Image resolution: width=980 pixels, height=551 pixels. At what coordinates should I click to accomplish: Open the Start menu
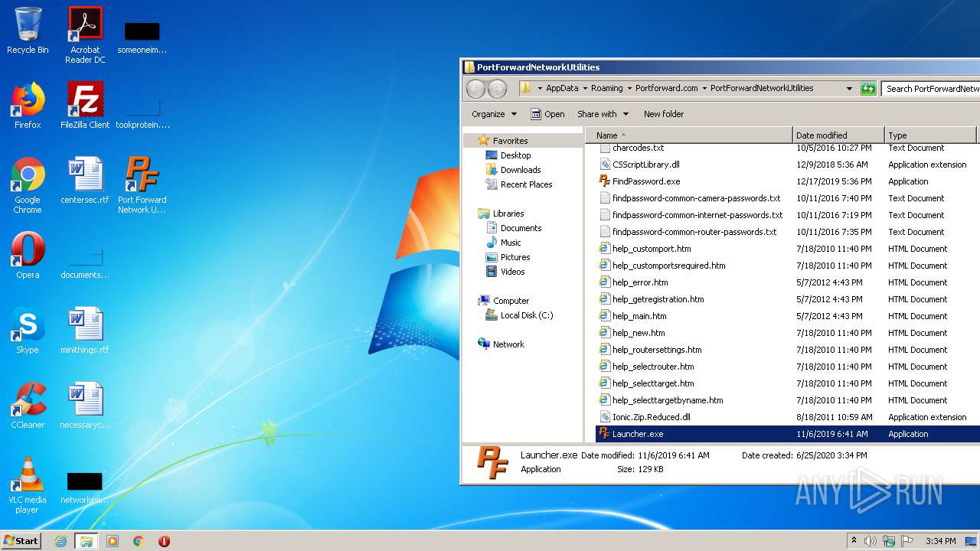(21, 540)
